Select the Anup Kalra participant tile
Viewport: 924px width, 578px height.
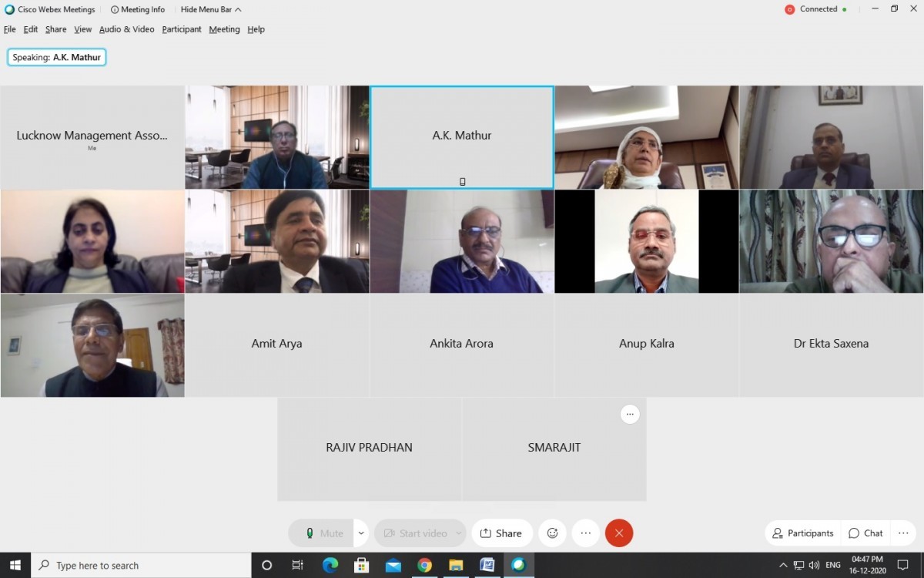[647, 345]
